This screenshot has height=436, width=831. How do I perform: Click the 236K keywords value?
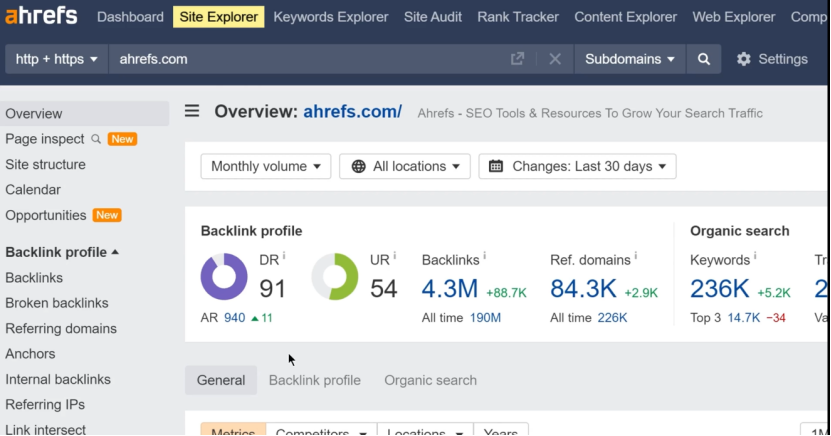click(x=719, y=289)
